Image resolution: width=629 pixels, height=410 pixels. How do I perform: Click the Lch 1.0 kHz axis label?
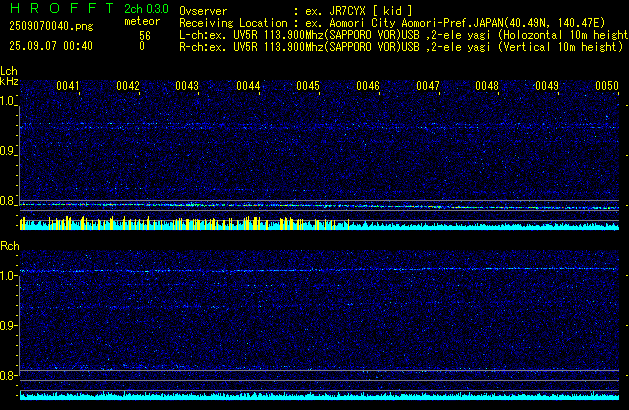[x=8, y=101]
